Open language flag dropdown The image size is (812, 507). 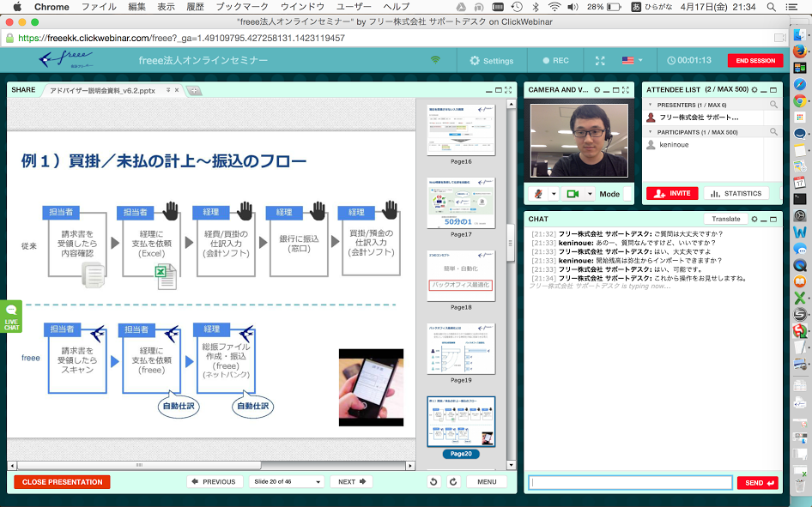pos(632,60)
